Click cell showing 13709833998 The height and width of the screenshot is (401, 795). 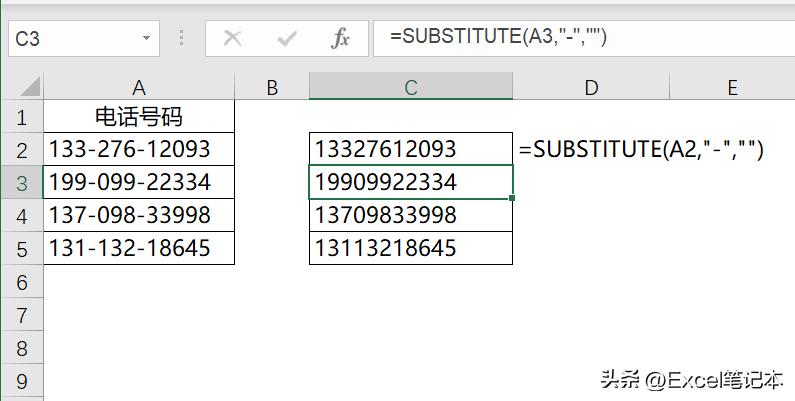(x=411, y=216)
